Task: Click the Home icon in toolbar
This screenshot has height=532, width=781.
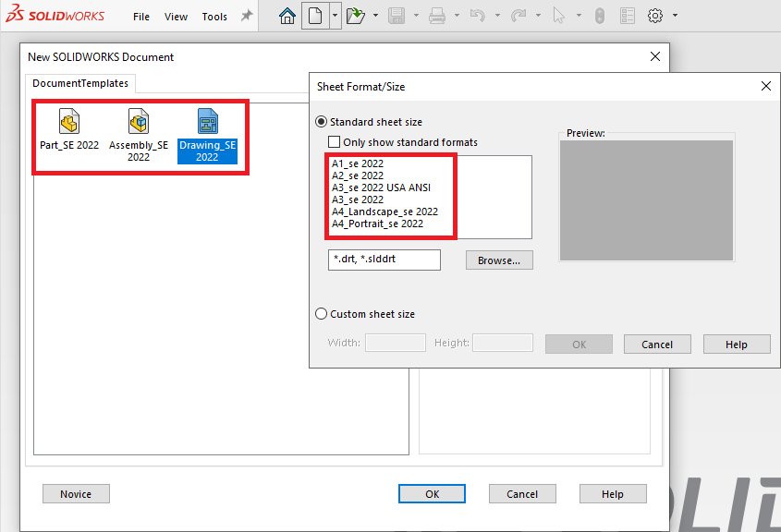Action: 287,16
